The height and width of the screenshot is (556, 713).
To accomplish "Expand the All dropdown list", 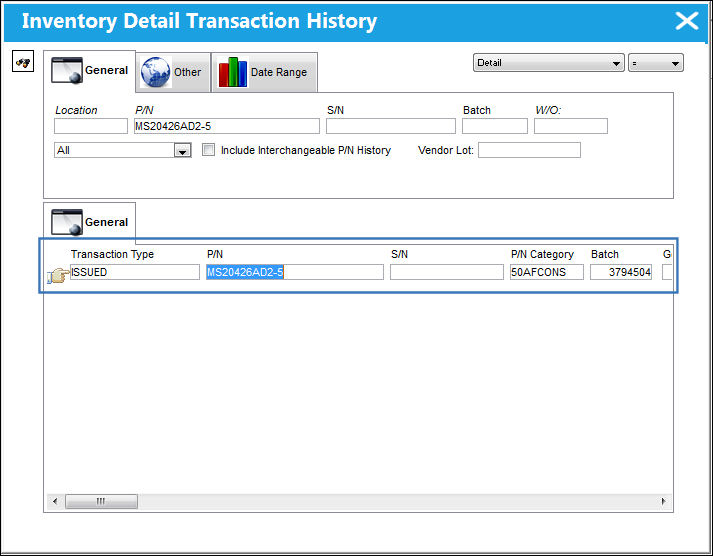I will click(182, 150).
